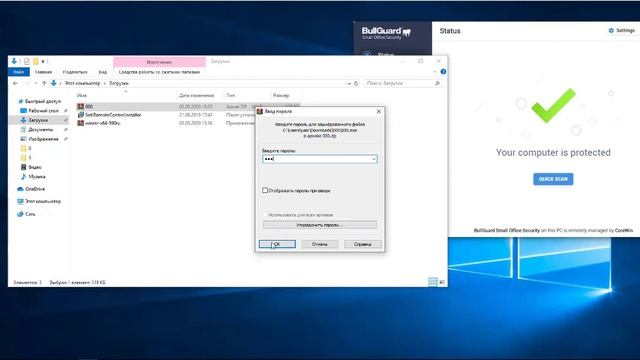Select the SetRemoteControlInstaller file
Screen dimensions: 640x360
pyautogui.click(x=113, y=115)
